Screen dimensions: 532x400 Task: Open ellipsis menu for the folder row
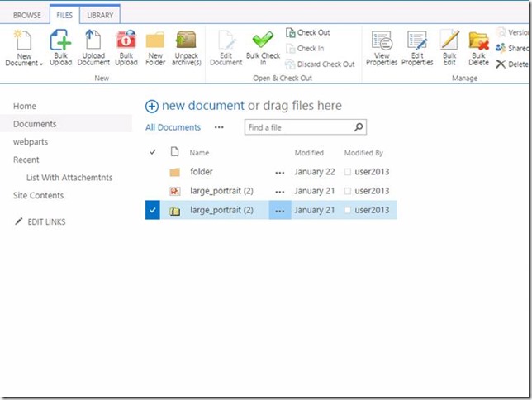click(x=280, y=172)
